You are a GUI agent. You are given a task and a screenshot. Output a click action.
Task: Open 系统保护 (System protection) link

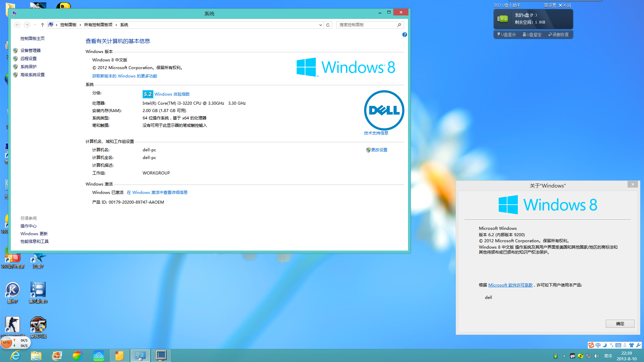(x=28, y=66)
